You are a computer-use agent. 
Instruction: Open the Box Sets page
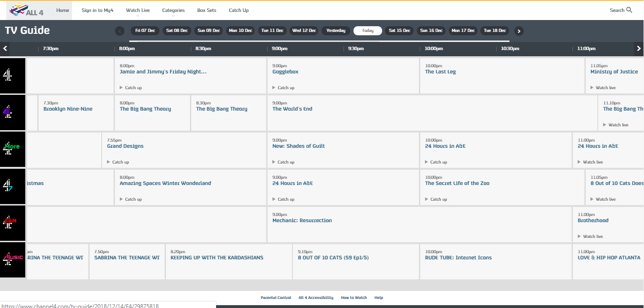[x=207, y=10]
